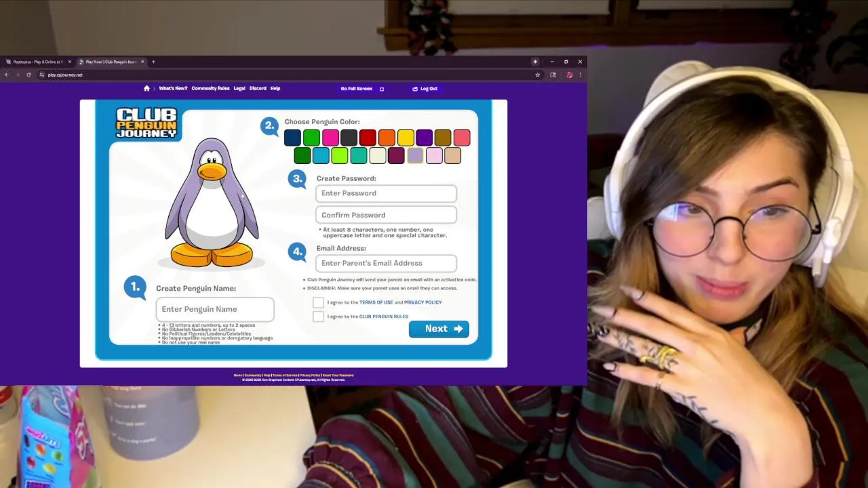868x488 pixels.
Task: Choose the dark blue penguin color
Action: 292,138
